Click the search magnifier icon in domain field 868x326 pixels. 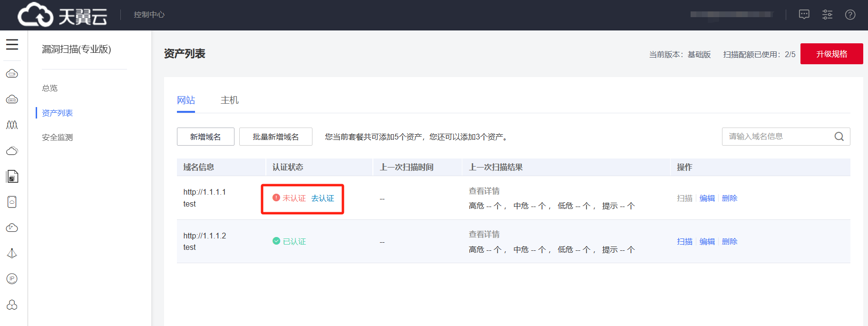tap(839, 137)
